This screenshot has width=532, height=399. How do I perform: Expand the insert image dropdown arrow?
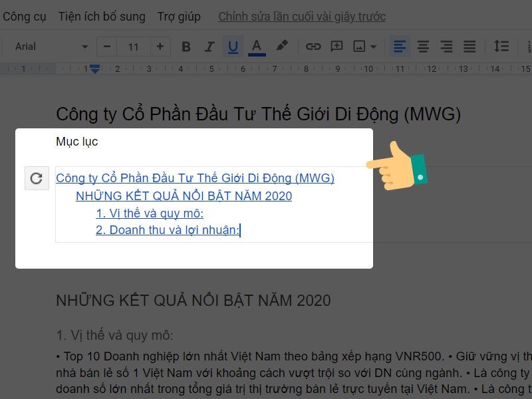[374, 47]
